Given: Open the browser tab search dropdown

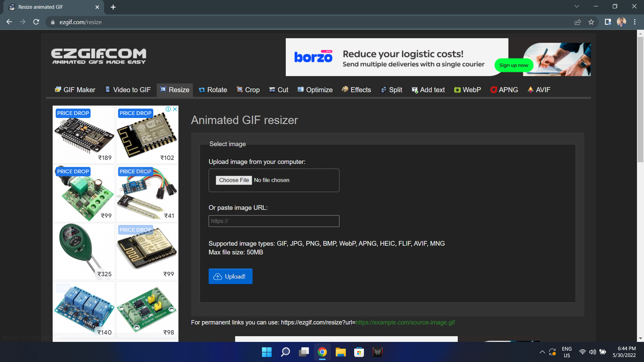Looking at the screenshot, I should (577, 6).
